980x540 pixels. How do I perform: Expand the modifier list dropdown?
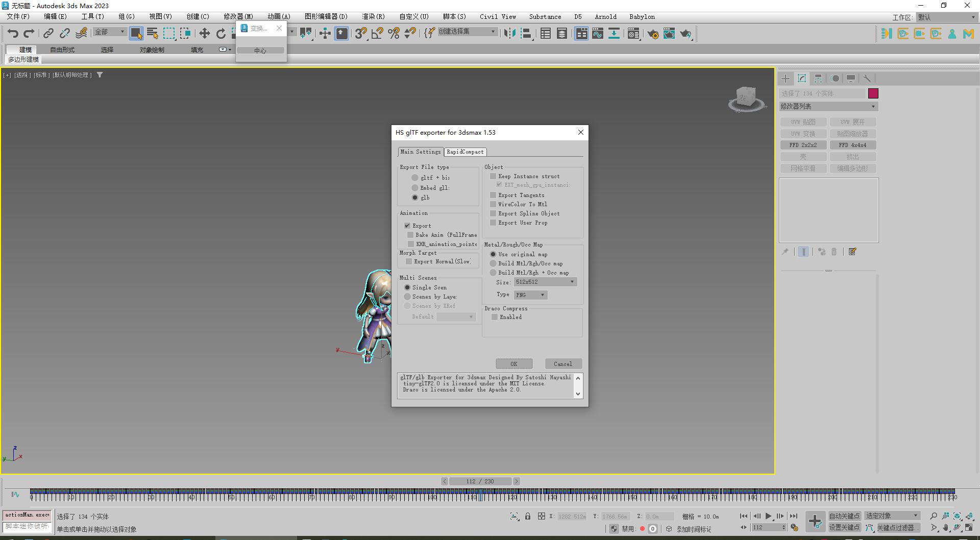pos(828,106)
